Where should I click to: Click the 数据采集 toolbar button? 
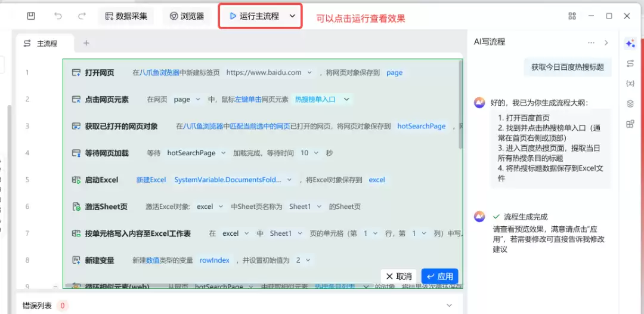[126, 16]
